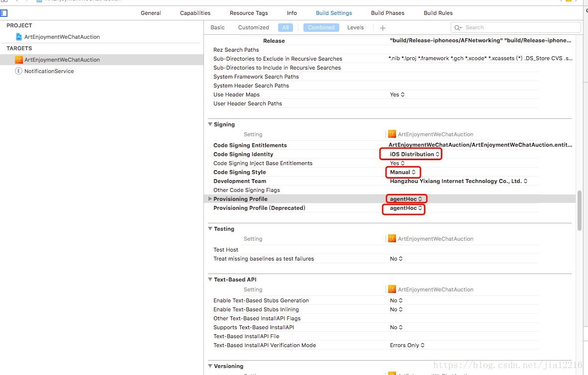This screenshot has height=375, width=588.
Task: Change Treat missing baselines value
Action: [x=396, y=259]
